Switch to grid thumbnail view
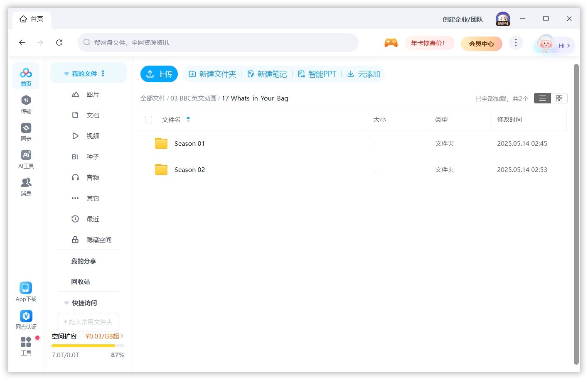 [x=559, y=98]
